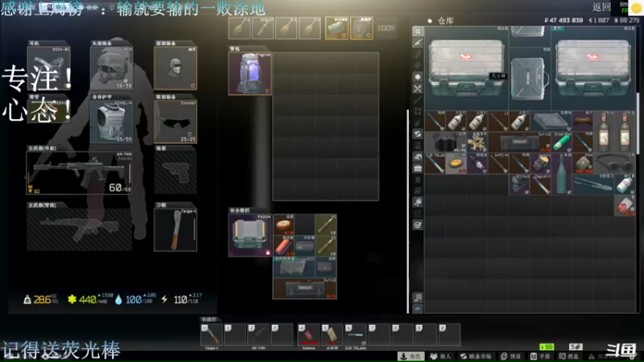Select the briefcase containers filter icon
Image resolution: width=644 pixels, height=362 pixels.
point(418,168)
